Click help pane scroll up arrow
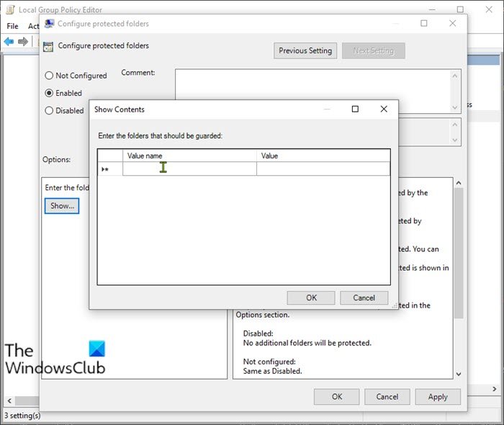504x425 pixels. 459,183
